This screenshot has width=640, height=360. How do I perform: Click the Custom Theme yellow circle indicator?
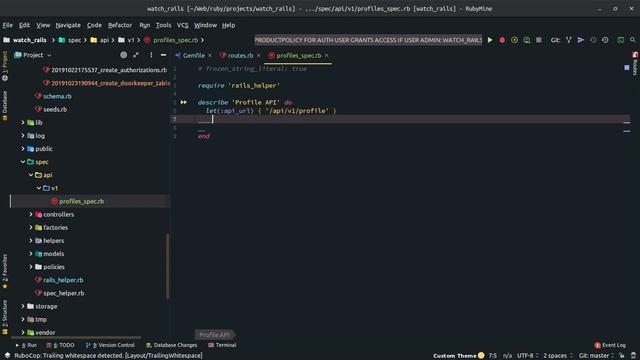481,356
